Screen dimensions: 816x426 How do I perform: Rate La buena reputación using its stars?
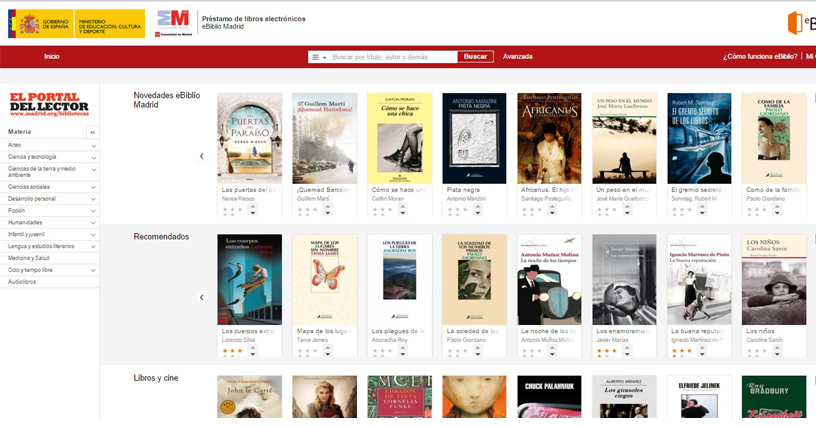[x=682, y=351]
